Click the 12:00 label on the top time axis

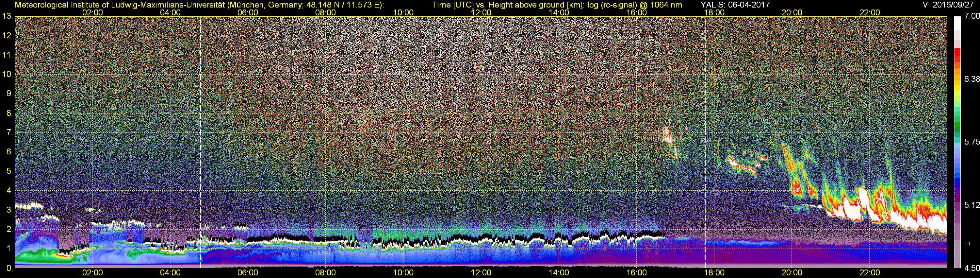[x=481, y=12]
